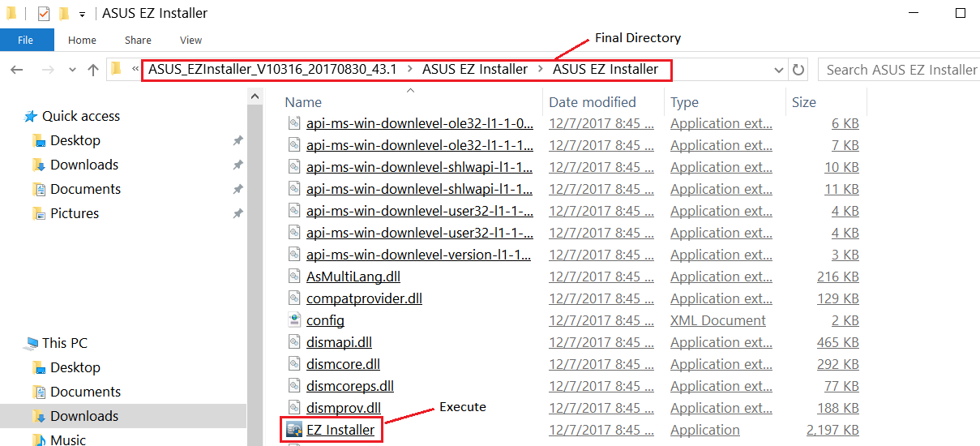Click the last ASUS EZ Installer breadcrumb segment
Image resolution: width=980 pixels, height=446 pixels.
pyautogui.click(x=606, y=70)
